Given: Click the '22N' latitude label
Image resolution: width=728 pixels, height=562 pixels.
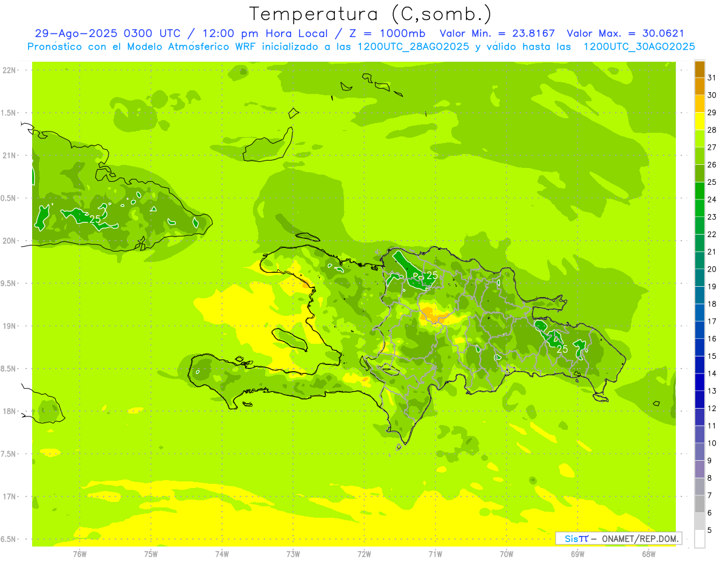Looking at the screenshot, I should tap(8, 70).
